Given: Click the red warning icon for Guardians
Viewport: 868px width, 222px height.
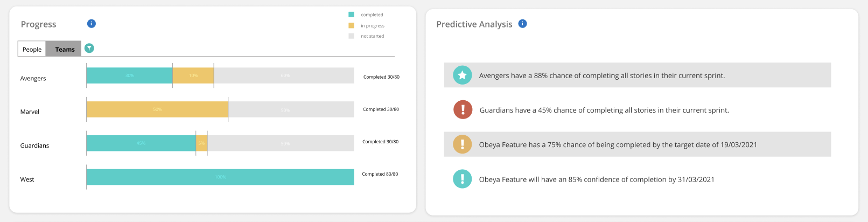Looking at the screenshot, I should pyautogui.click(x=463, y=110).
